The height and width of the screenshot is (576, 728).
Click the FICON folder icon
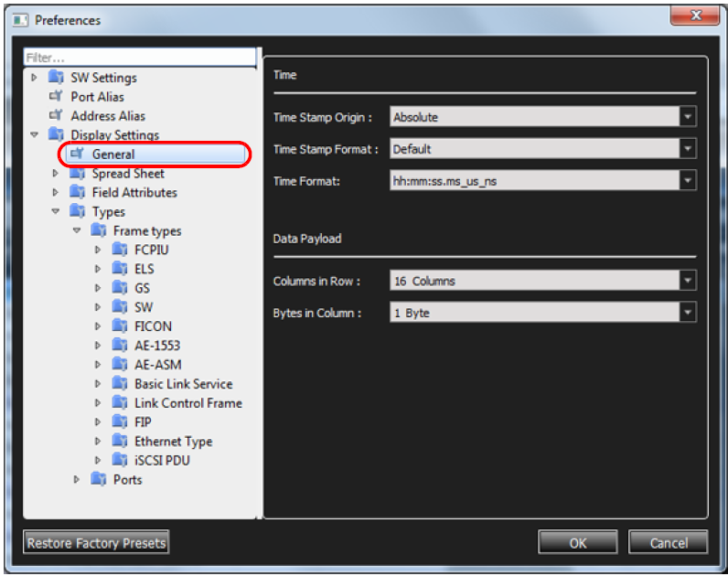(120, 326)
